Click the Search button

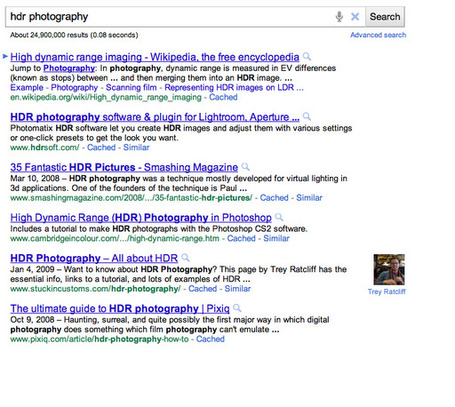[385, 17]
